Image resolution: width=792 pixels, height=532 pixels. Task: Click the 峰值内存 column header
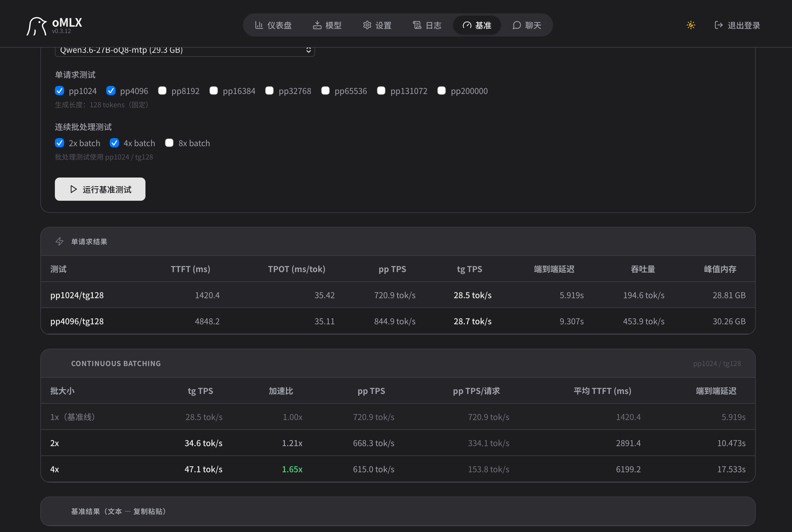(720, 269)
